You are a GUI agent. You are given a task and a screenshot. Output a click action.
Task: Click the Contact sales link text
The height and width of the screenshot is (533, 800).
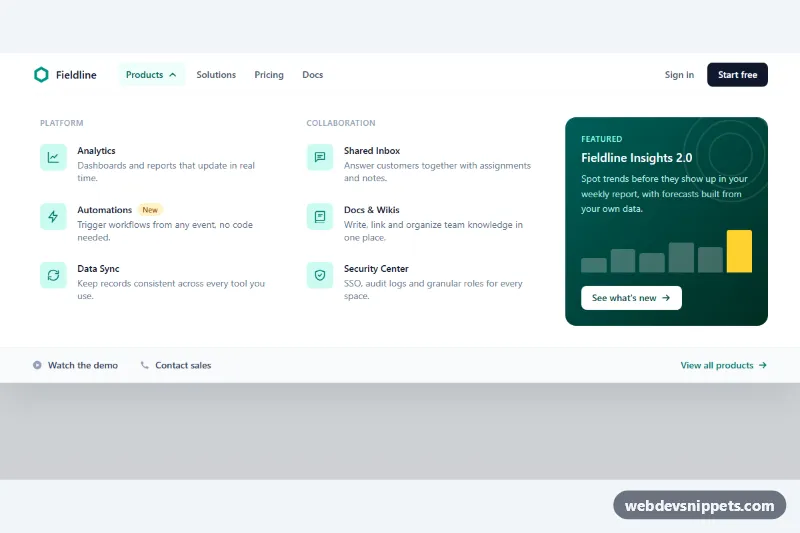(183, 365)
